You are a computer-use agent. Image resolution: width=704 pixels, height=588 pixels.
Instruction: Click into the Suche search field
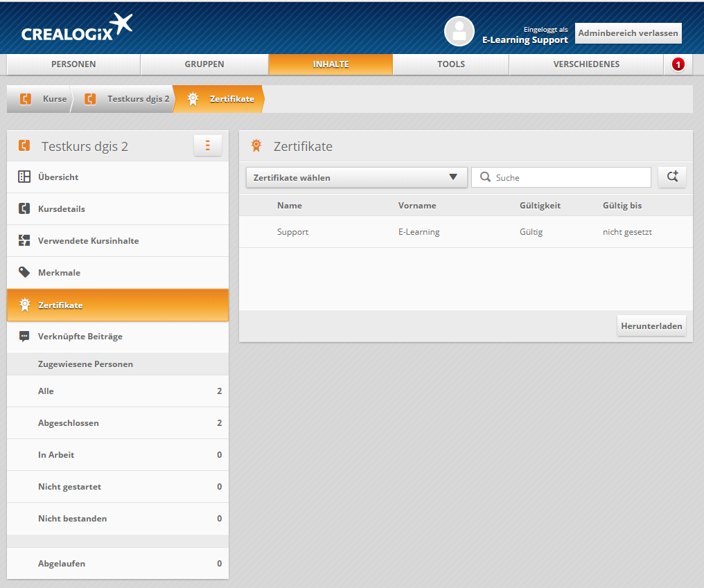click(x=568, y=177)
